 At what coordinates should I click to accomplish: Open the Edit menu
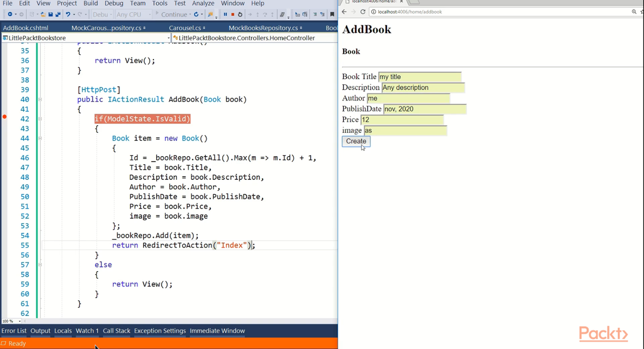[24, 3]
